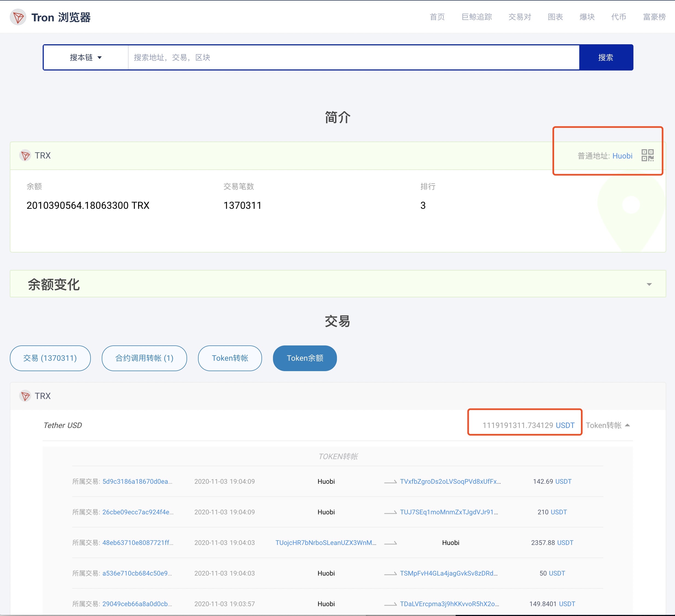This screenshot has height=616, width=675.
Task: Expand the 余额变化 section arrow
Action: click(649, 284)
